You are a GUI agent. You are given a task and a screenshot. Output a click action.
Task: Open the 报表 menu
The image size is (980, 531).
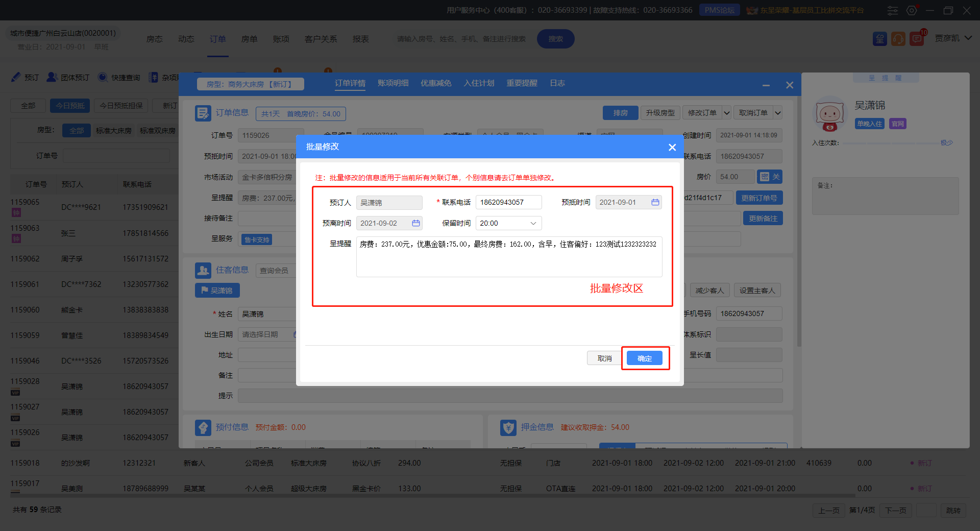pos(361,39)
